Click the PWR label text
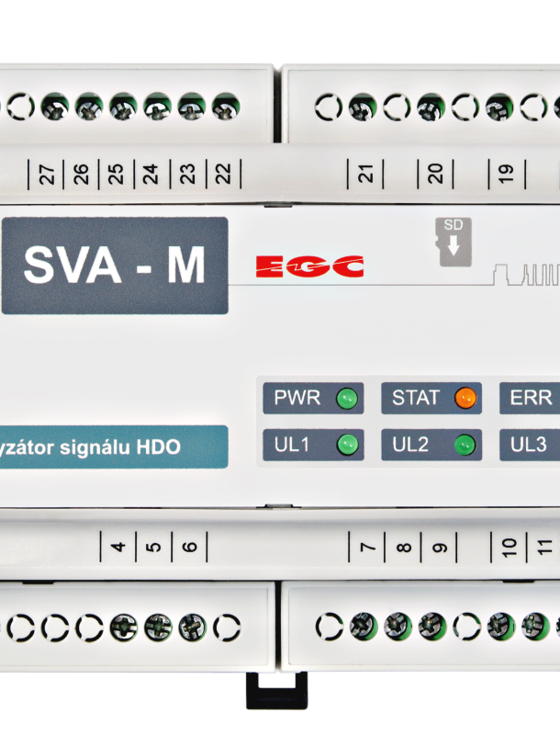 [x=297, y=398]
